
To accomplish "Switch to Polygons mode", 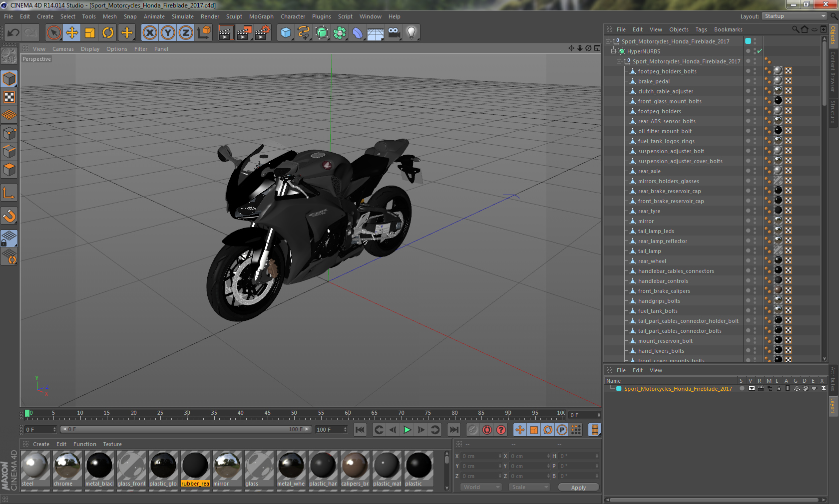I will click(9, 170).
